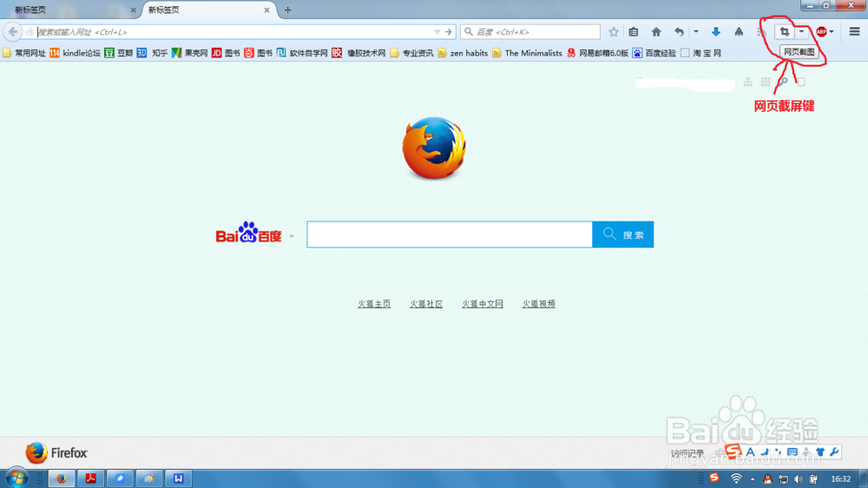Click the sitemap icon on new tab page
Screen dimensions: 868x488
coord(748,82)
